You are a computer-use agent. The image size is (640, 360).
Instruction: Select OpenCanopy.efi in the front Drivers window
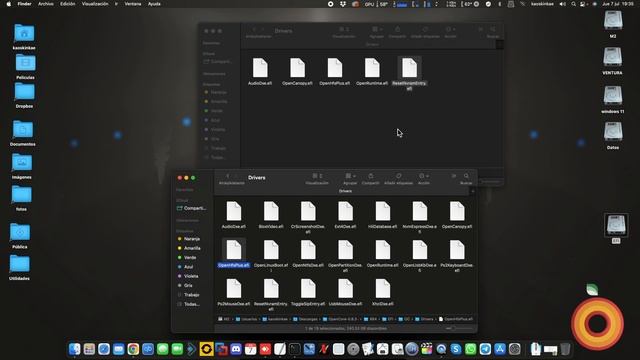[457, 211]
